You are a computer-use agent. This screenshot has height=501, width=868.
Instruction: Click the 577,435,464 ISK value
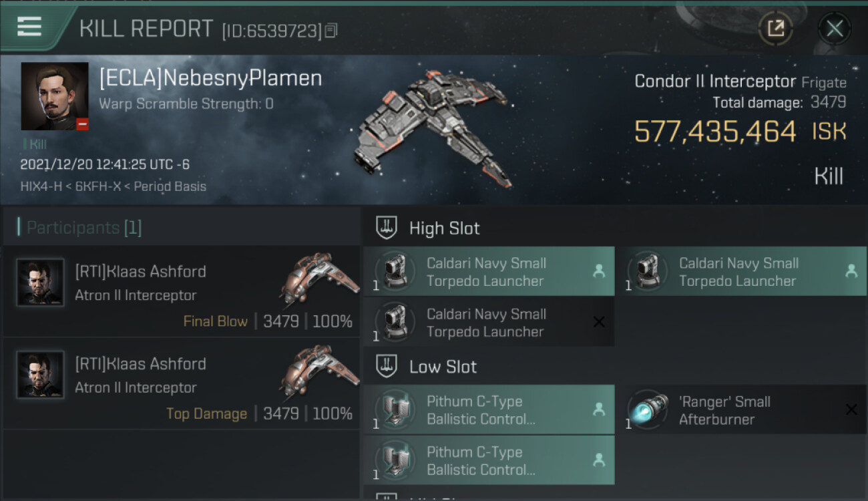coord(715,132)
